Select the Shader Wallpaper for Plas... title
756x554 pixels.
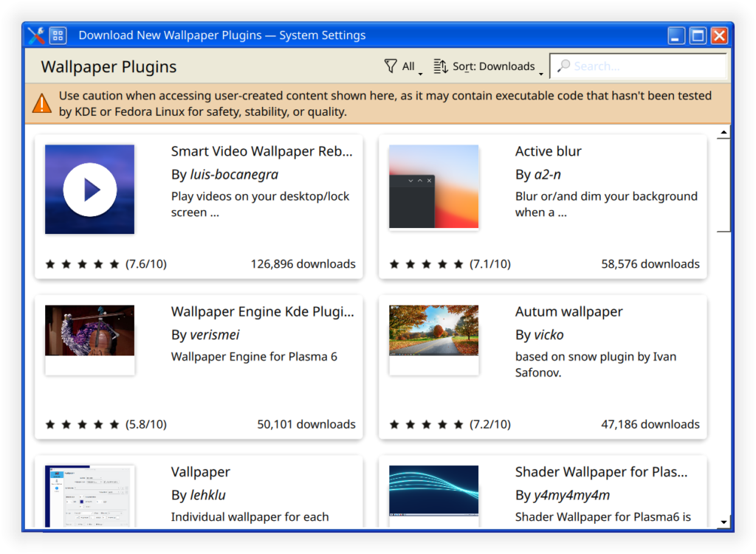tap(601, 472)
